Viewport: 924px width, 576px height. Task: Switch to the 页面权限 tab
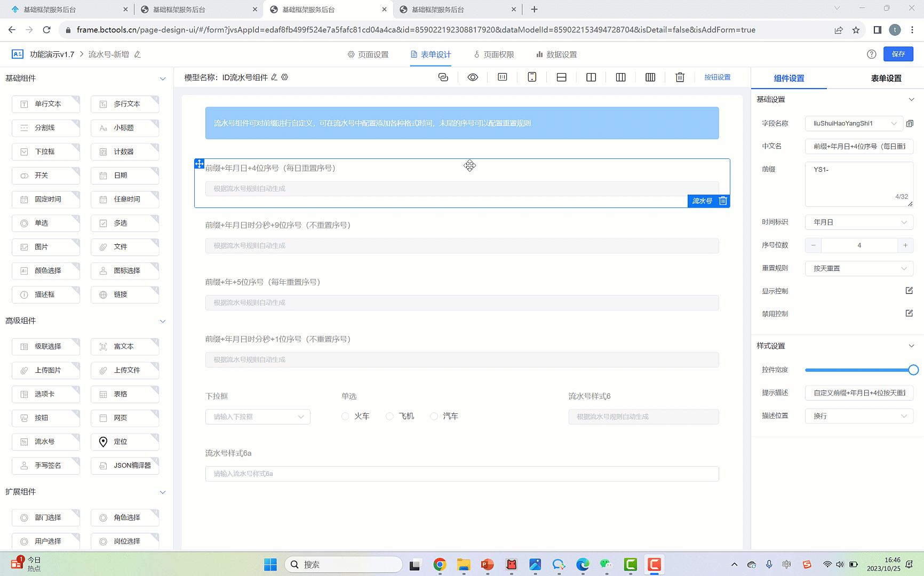pos(494,54)
